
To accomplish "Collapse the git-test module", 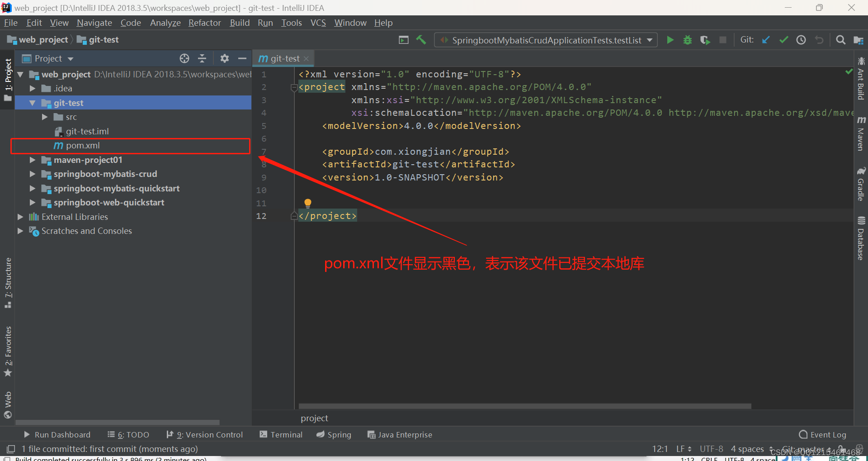I will (x=33, y=103).
